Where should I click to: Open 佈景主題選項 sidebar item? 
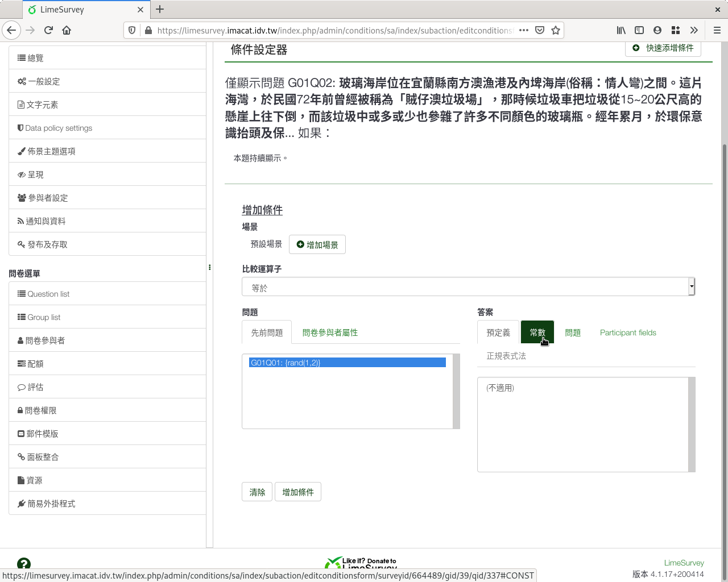pyautogui.click(x=107, y=151)
